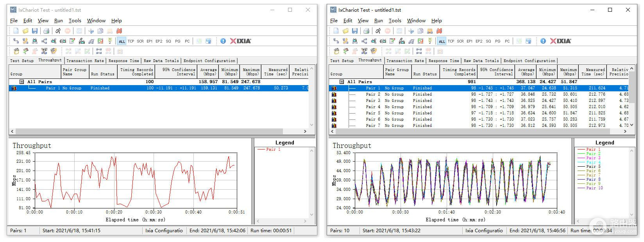Click the Cut scissors icon in right window

coord(411,31)
